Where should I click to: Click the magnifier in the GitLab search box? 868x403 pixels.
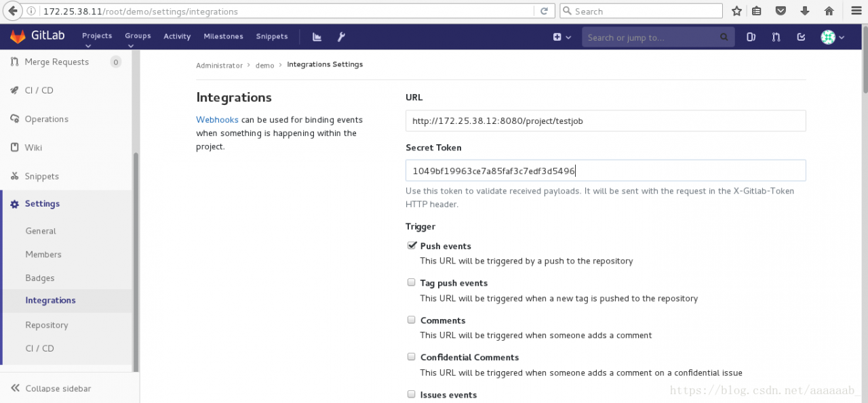[x=724, y=37]
